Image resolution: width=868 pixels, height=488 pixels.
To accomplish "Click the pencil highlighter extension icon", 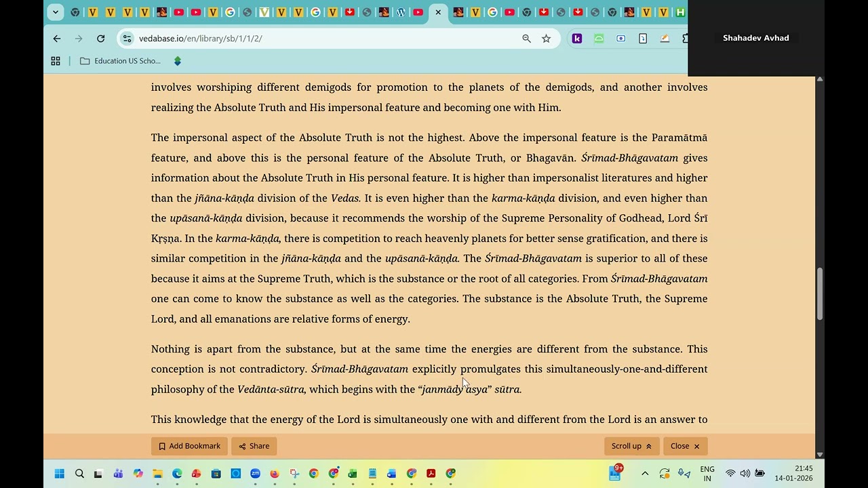I will click(x=665, y=39).
